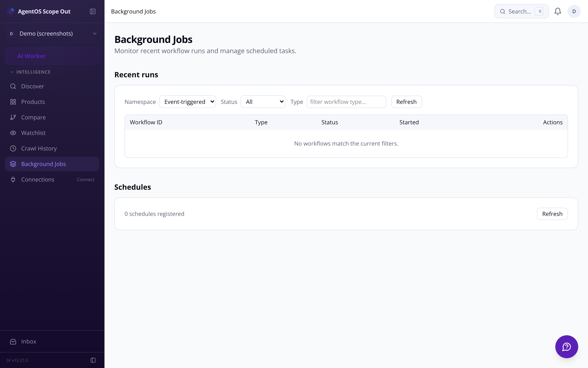Select Background Jobs in sidebar
This screenshot has width=588, height=368.
(52, 164)
